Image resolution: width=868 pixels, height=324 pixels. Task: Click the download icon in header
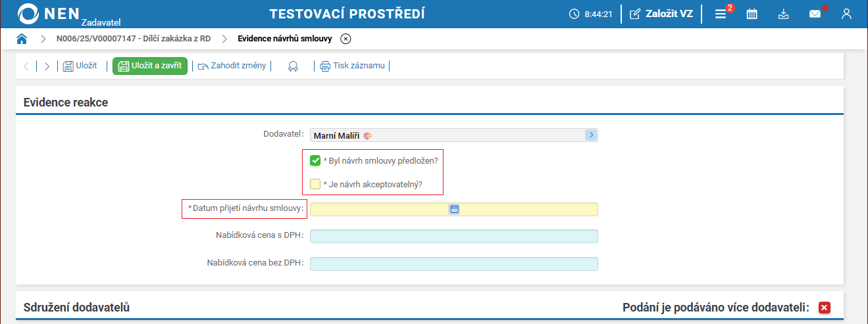(x=783, y=14)
